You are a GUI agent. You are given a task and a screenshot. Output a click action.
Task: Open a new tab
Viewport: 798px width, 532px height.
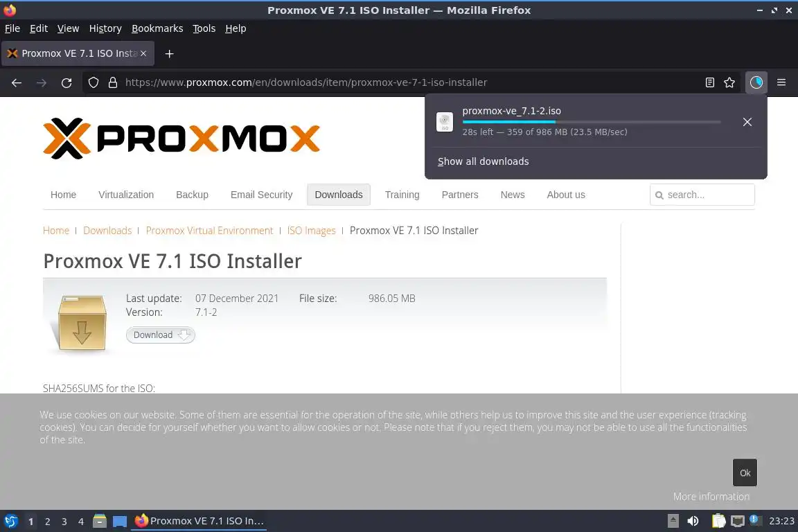click(170, 53)
